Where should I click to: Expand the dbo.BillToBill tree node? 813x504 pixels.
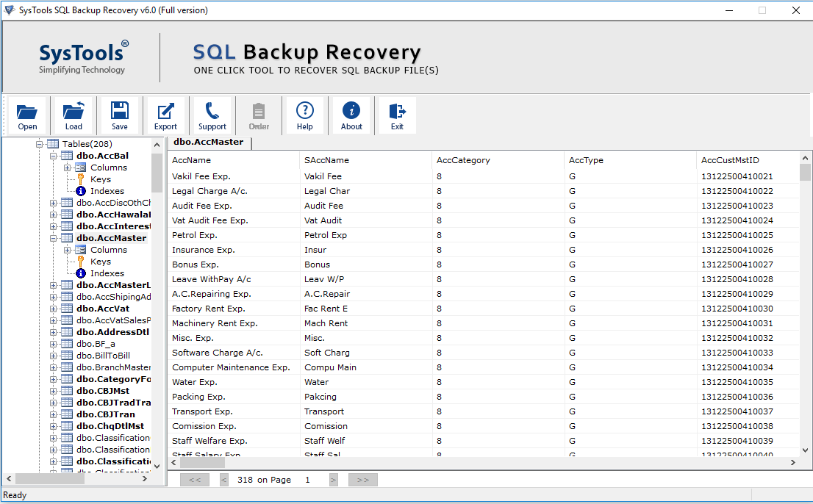click(54, 356)
